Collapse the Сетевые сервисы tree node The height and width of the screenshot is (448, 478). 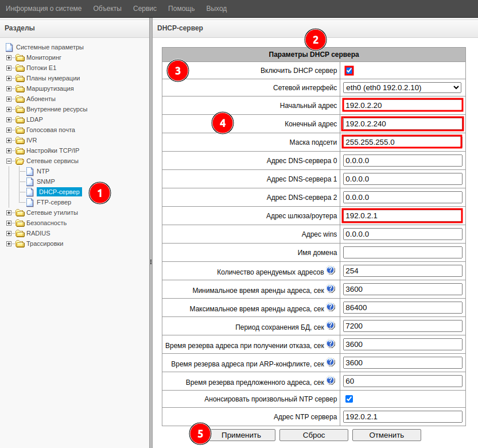pos(9,161)
